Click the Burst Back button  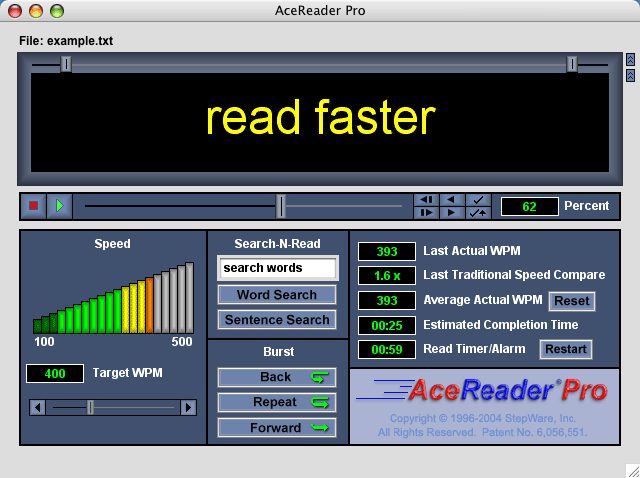coord(277,377)
